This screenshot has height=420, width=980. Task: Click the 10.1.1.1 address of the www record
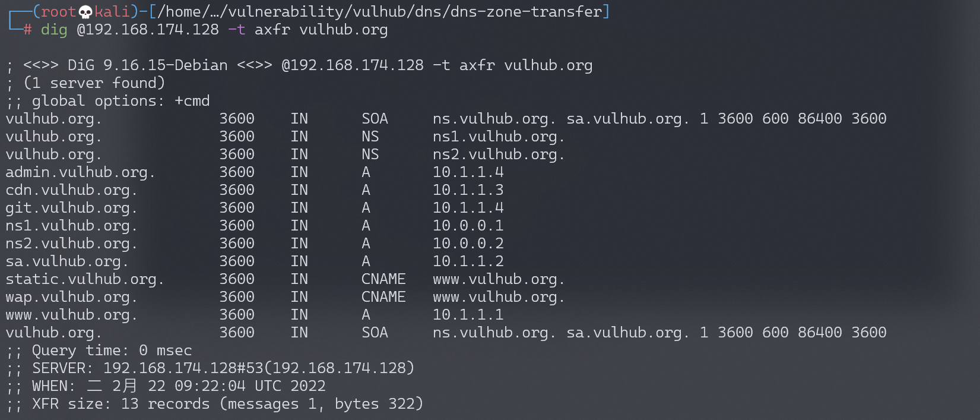(468, 315)
